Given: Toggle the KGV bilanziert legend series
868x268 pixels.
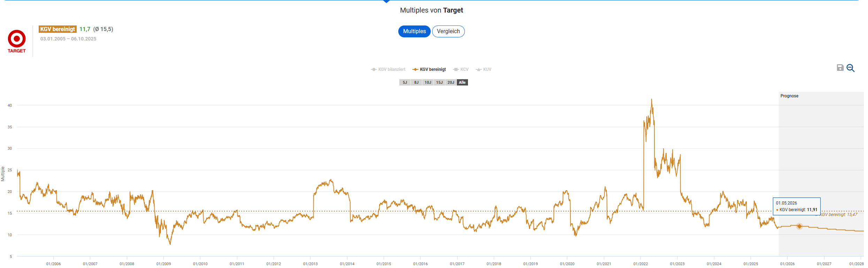Looking at the screenshot, I should point(388,69).
